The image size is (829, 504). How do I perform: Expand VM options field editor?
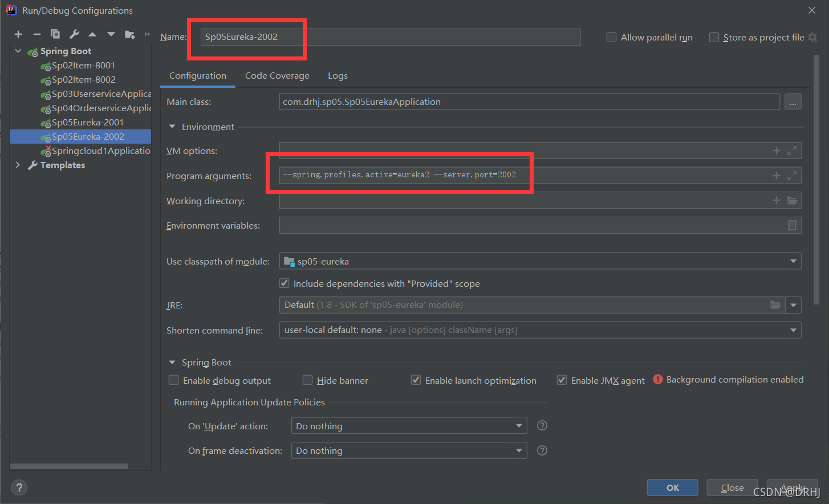coord(792,151)
